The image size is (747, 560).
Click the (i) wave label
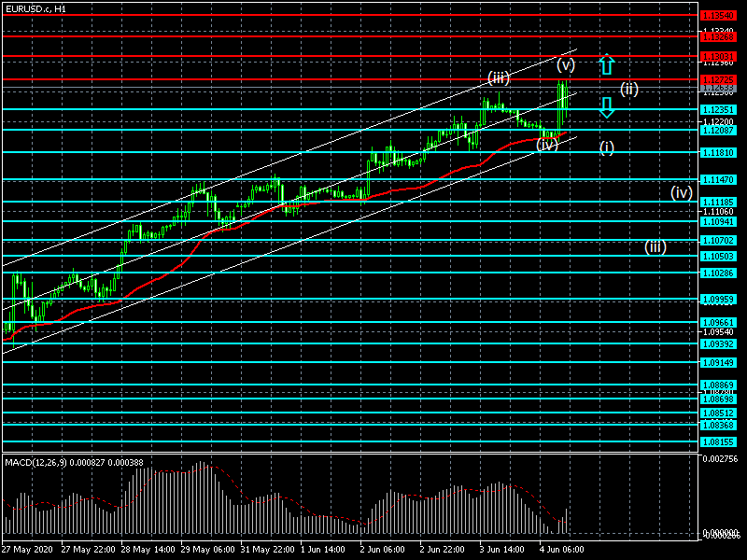click(x=606, y=147)
